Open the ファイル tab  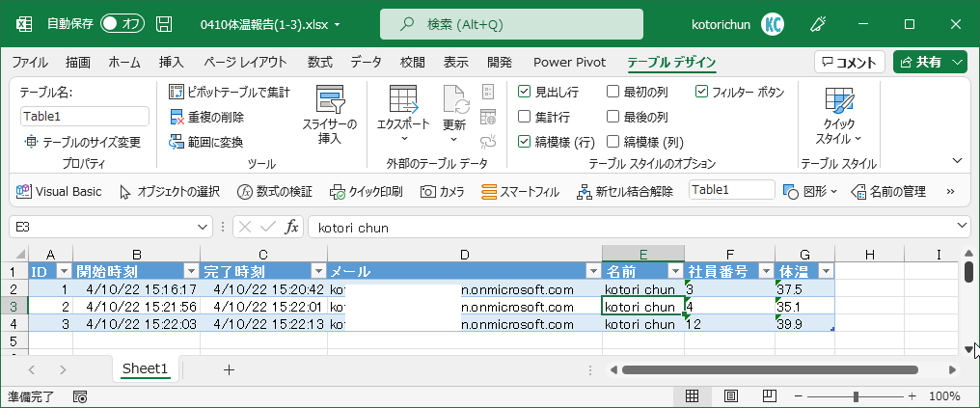pos(29,62)
